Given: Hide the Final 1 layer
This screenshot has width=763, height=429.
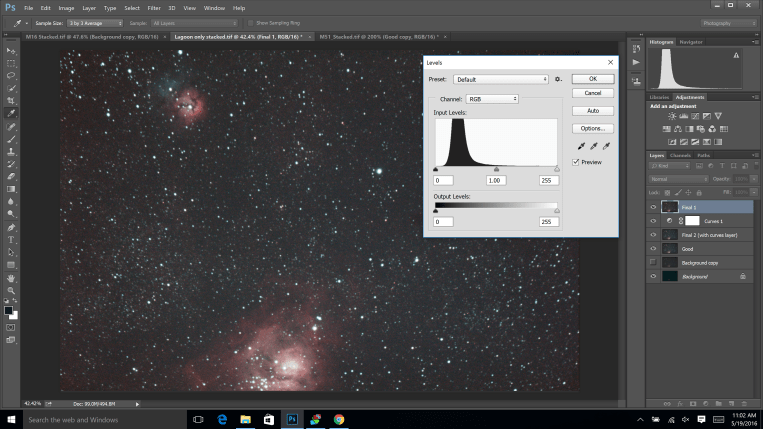Looking at the screenshot, I should [653, 207].
